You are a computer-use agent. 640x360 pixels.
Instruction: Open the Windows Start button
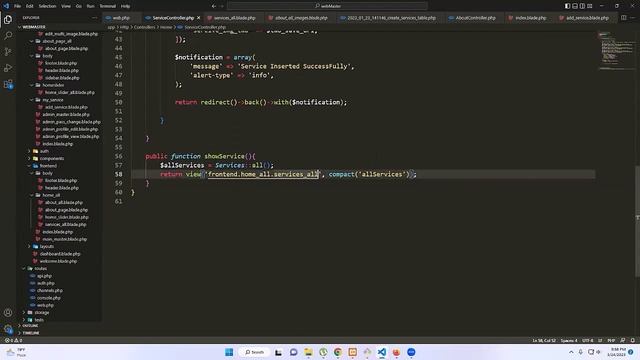coord(229,352)
